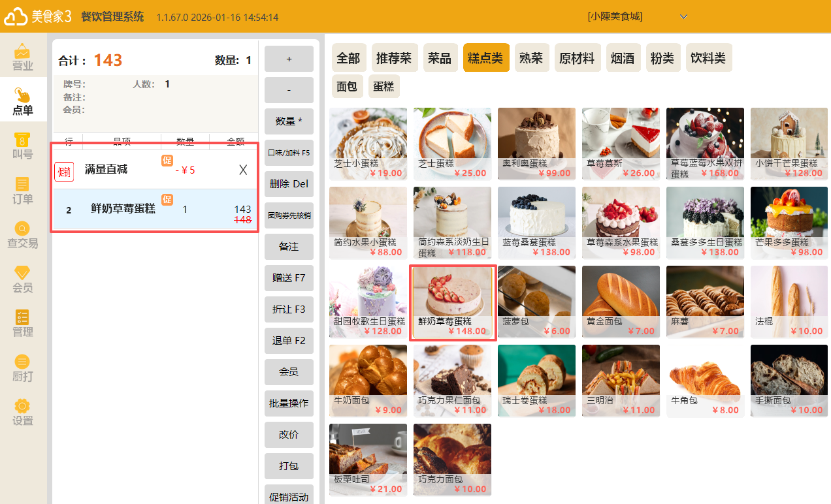
Task: Add 菠萝包 to the order
Action: pos(536,302)
